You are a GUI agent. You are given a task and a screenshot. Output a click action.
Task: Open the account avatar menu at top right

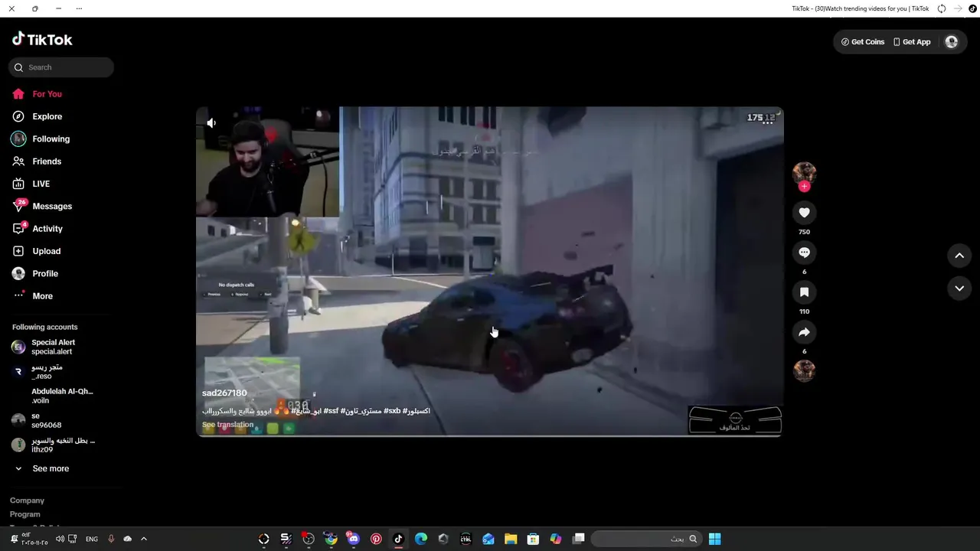[952, 42]
